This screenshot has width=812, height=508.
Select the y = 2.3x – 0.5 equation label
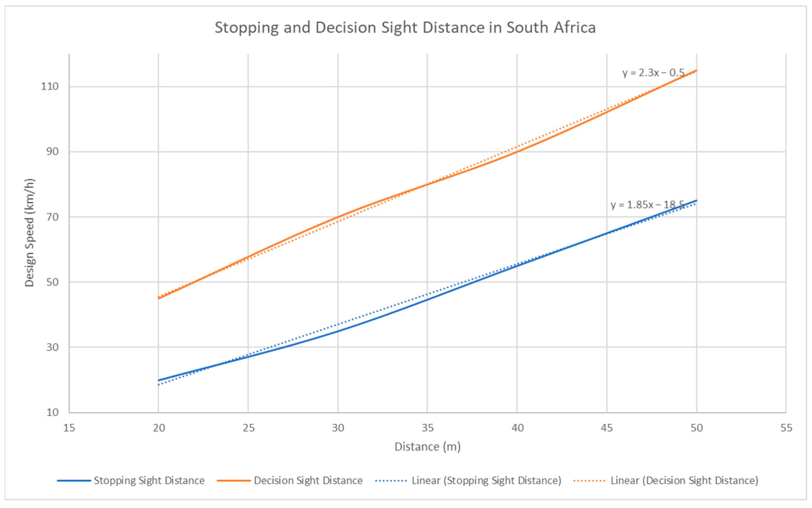point(653,72)
